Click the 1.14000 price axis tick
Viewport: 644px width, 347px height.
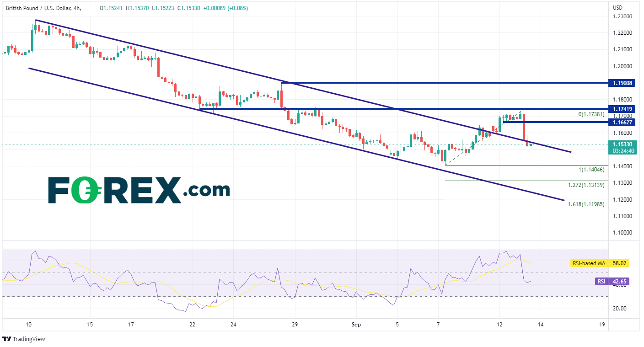coord(623,166)
